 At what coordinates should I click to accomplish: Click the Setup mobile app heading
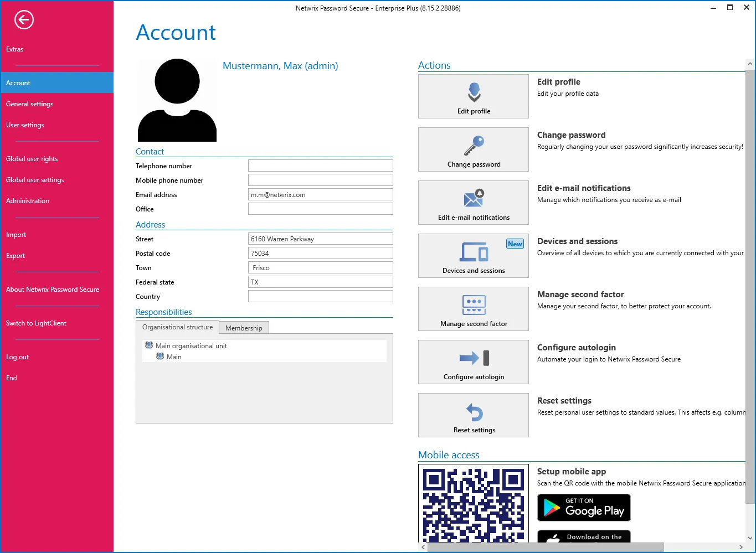(572, 472)
